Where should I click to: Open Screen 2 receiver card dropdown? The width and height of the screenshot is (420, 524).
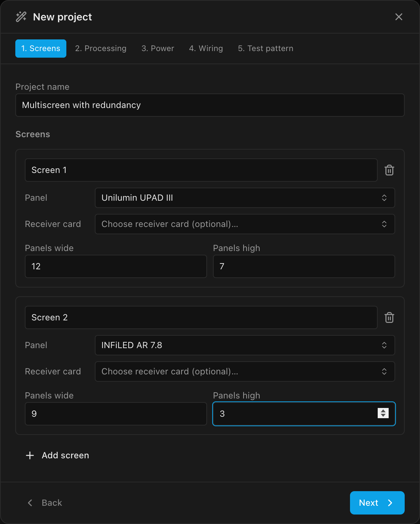click(245, 371)
